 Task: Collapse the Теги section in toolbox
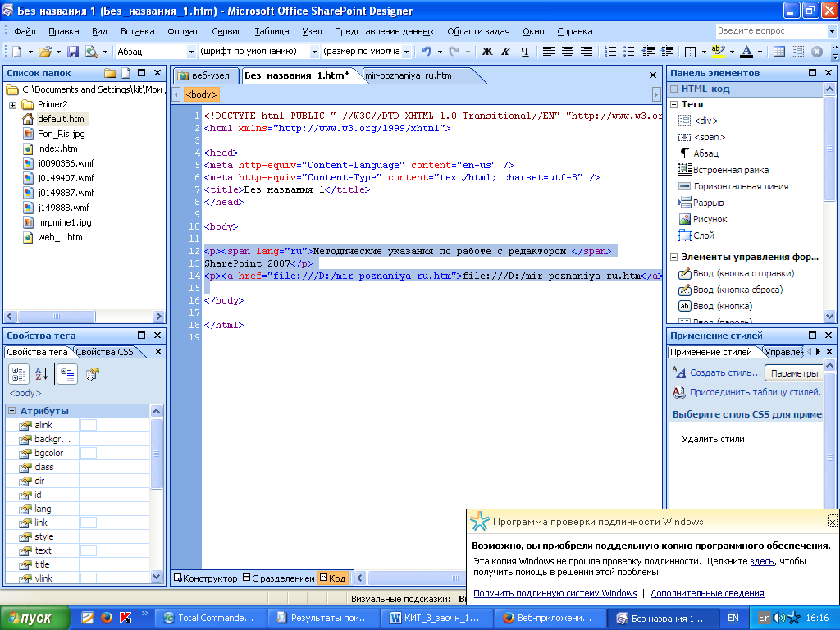click(x=674, y=104)
